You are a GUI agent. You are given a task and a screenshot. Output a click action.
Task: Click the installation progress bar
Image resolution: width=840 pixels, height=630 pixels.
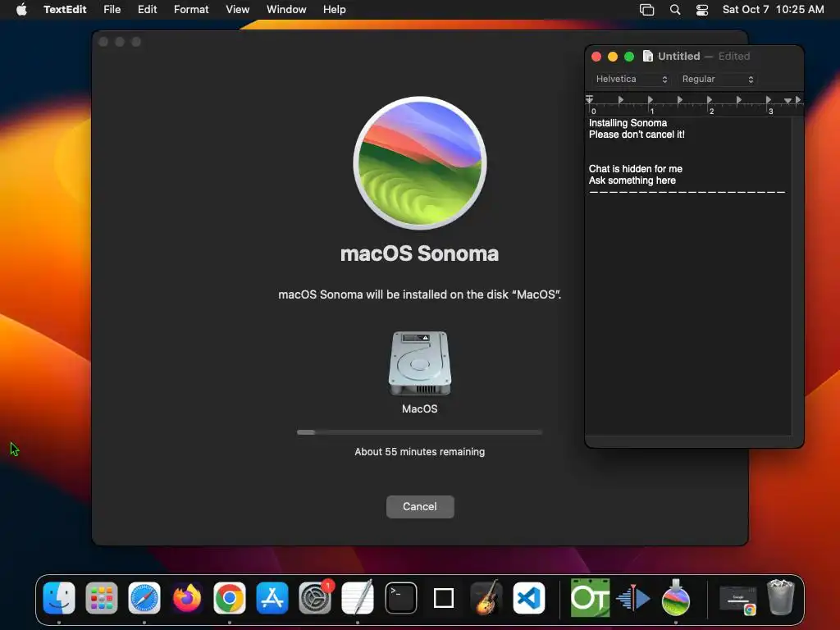pyautogui.click(x=419, y=431)
